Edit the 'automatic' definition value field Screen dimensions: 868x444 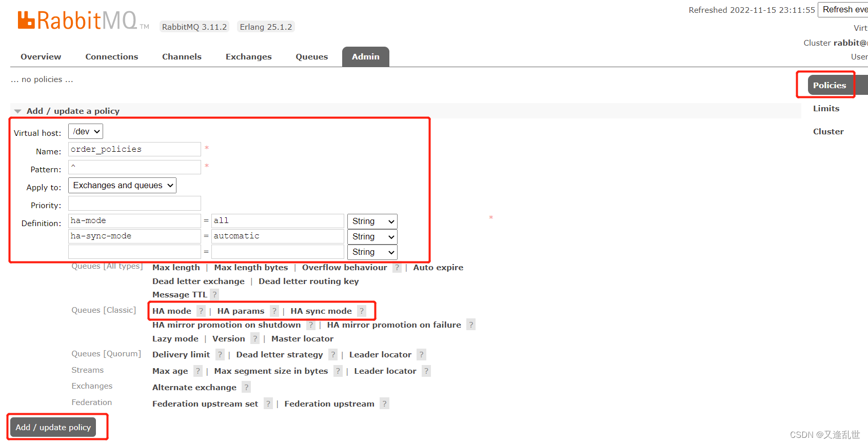coord(278,236)
